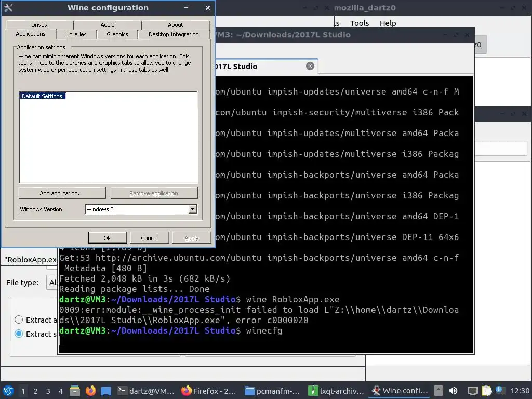Click the Windows Version dropdown arrow
The image size is (532, 399).
(x=192, y=209)
